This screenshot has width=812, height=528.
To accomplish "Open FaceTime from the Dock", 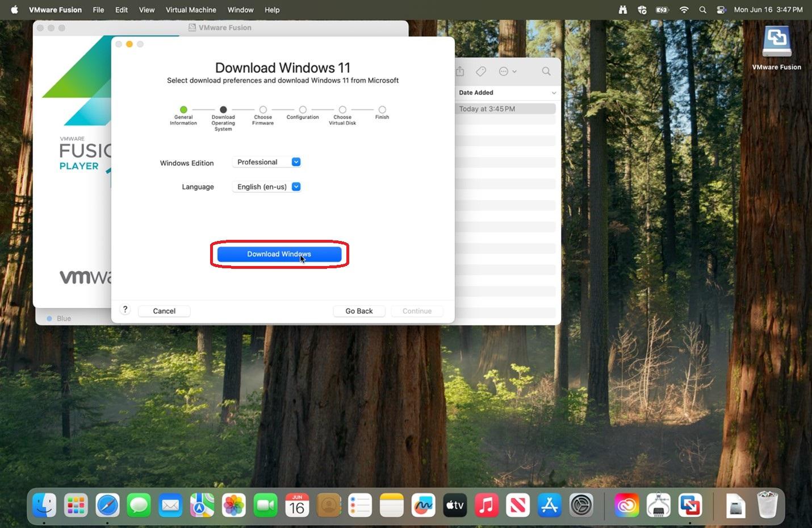I will (265, 505).
